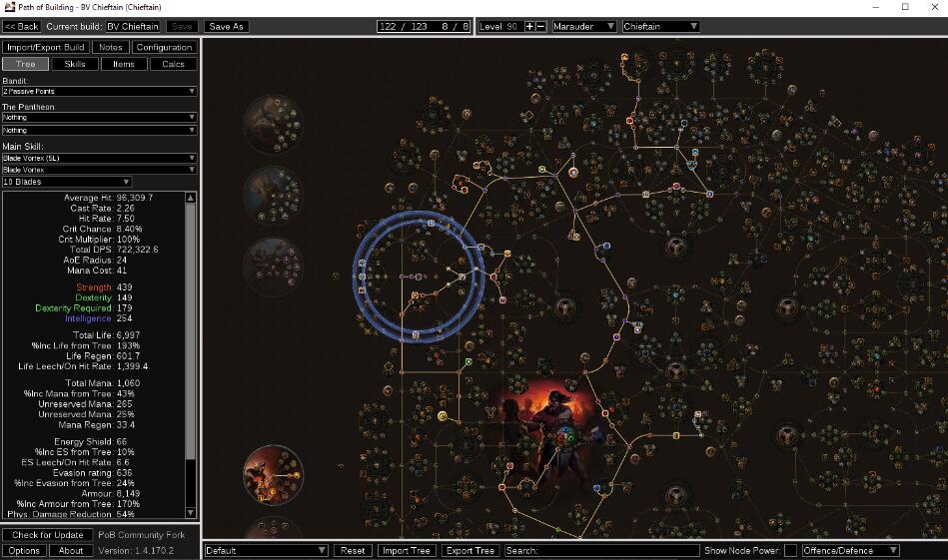The height and width of the screenshot is (560, 948).
Task: Open the Notes tab
Action: coord(111,47)
